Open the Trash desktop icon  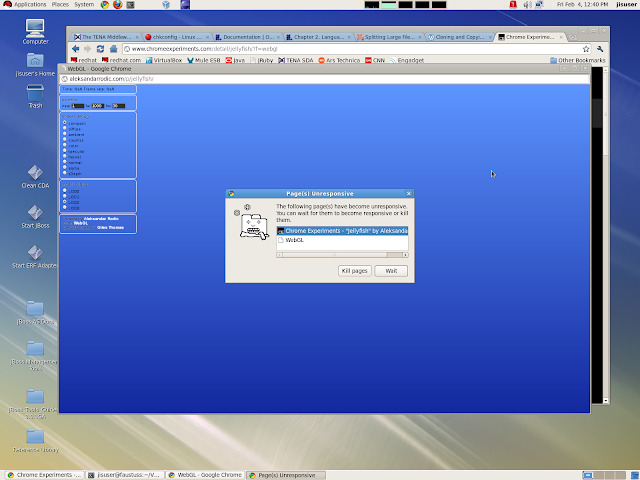[x=35, y=96]
